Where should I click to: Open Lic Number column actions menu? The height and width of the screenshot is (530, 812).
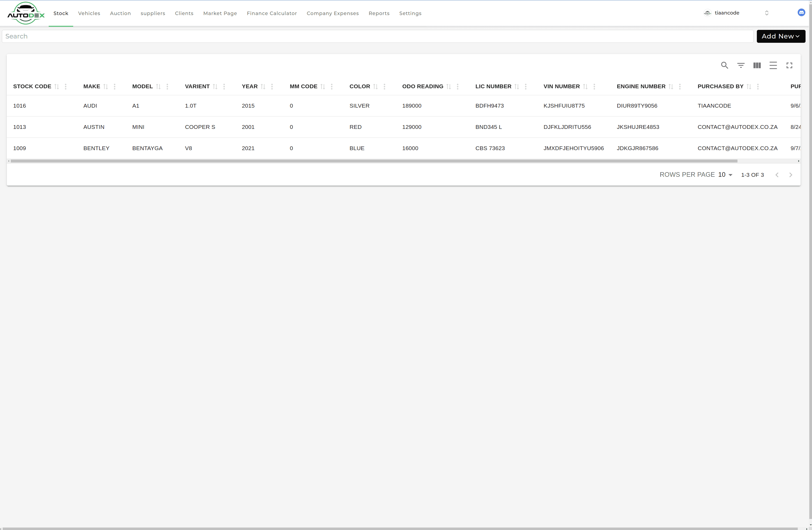tap(525, 87)
